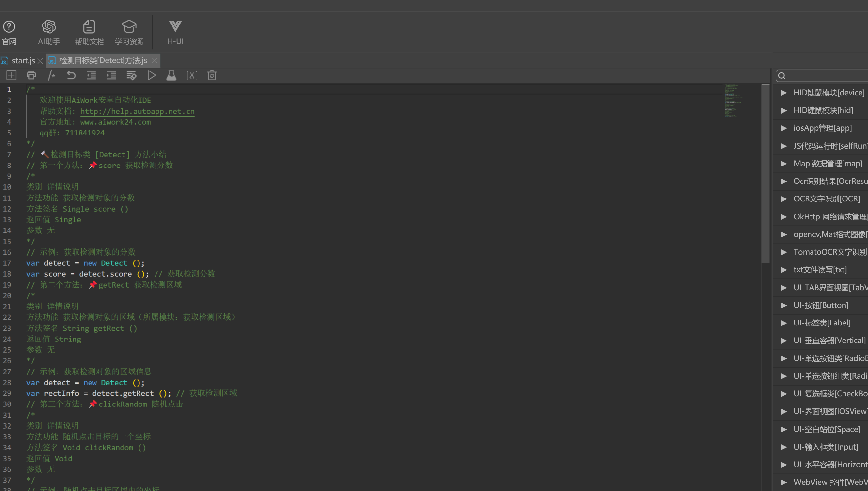Undo the last edit with the undo arrow
Viewport: 868px width, 491px height.
click(x=71, y=75)
